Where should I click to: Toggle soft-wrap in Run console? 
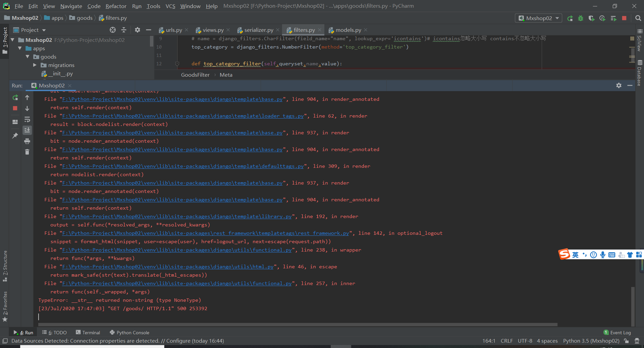pyautogui.click(x=27, y=120)
